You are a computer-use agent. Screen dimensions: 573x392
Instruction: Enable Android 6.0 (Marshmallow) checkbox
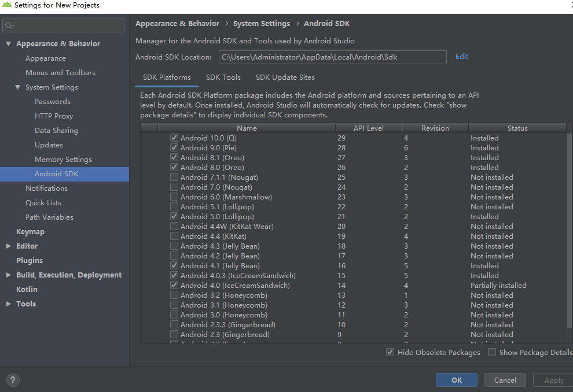tap(174, 197)
